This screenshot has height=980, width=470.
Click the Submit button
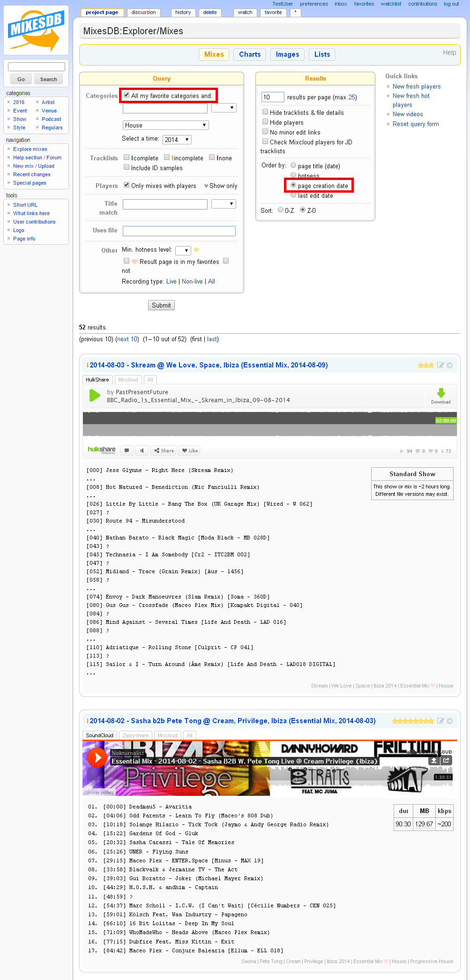pyautogui.click(x=161, y=305)
